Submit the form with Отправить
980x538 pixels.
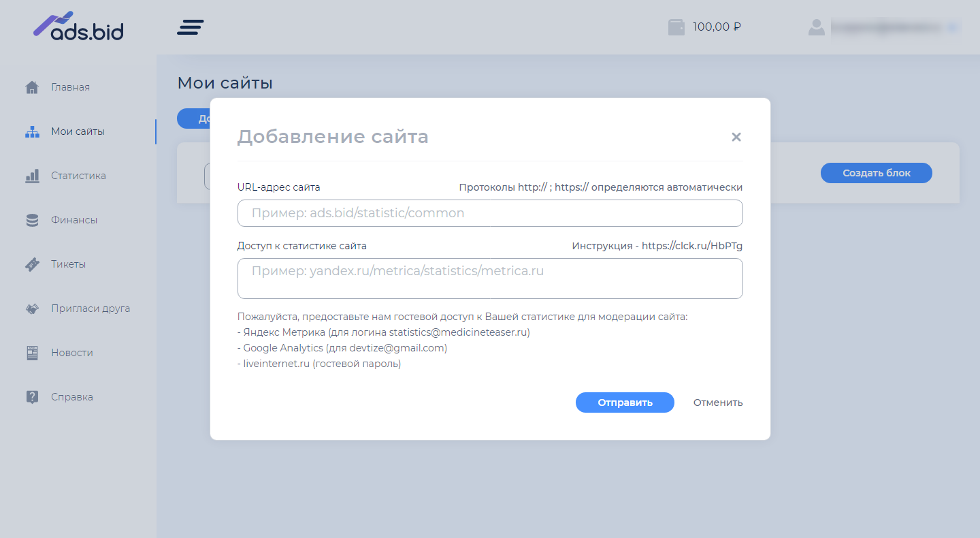tap(625, 402)
